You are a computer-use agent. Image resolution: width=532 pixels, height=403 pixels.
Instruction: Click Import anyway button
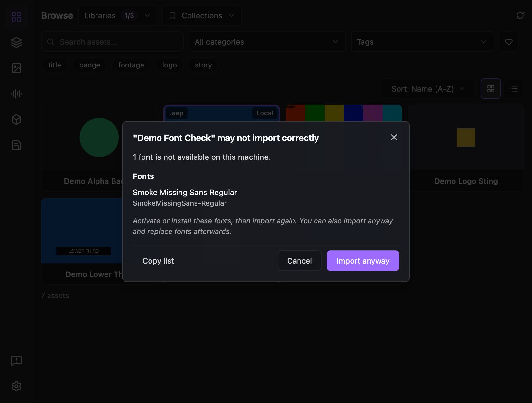coord(363,261)
